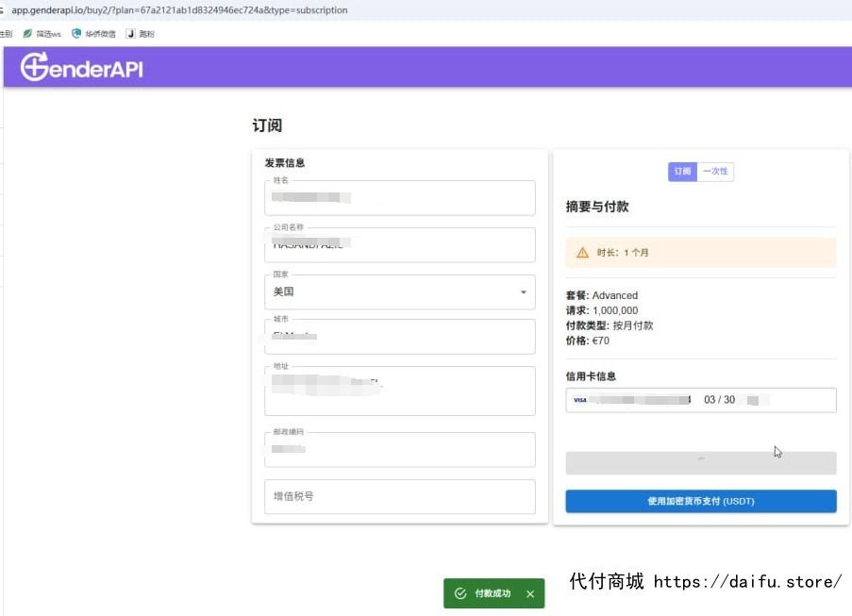852x616 pixels.
Task: Click the checkmark icon in 付款成功 toast
Action: (460, 593)
